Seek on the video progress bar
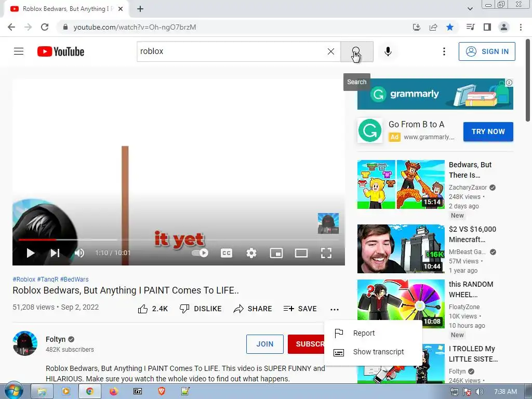This screenshot has height=399, width=532. pyautogui.click(x=179, y=240)
